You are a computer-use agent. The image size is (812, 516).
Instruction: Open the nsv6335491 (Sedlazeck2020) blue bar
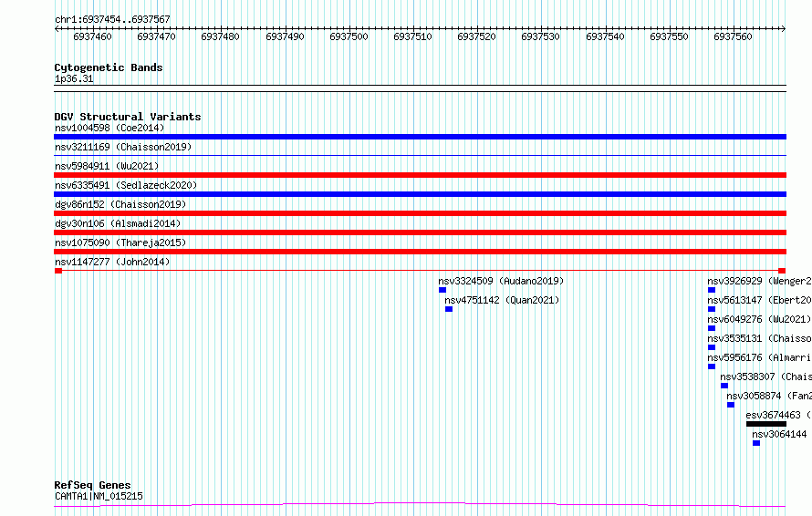[420, 194]
